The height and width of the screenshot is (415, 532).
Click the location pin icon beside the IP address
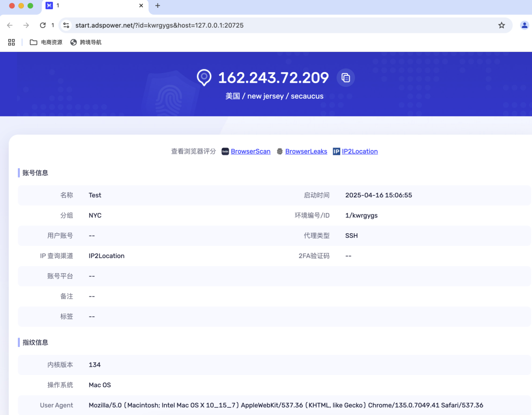(204, 78)
